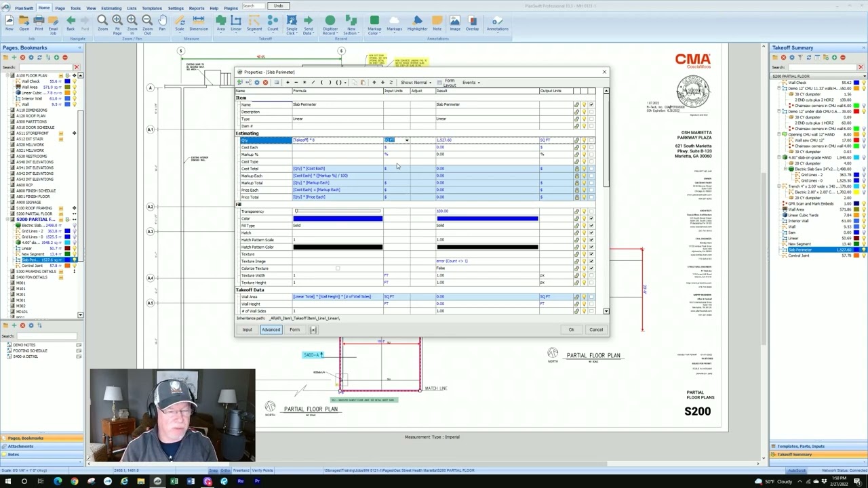Open the Settings ribbon tab

pos(176,8)
